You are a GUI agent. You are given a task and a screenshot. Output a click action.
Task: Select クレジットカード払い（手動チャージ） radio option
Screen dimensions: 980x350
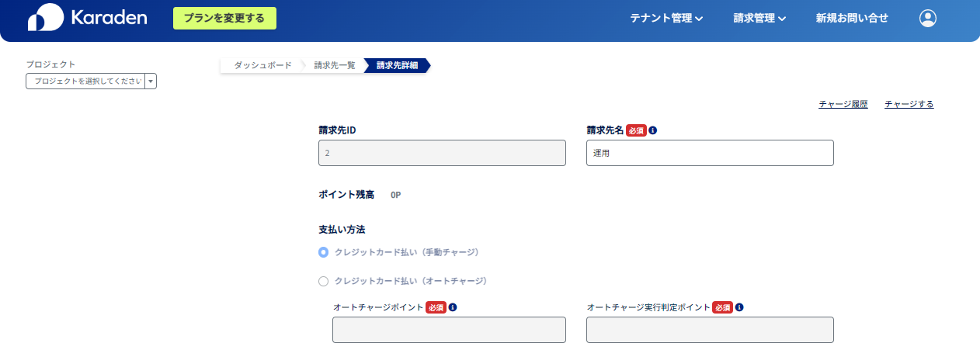pyautogui.click(x=324, y=252)
